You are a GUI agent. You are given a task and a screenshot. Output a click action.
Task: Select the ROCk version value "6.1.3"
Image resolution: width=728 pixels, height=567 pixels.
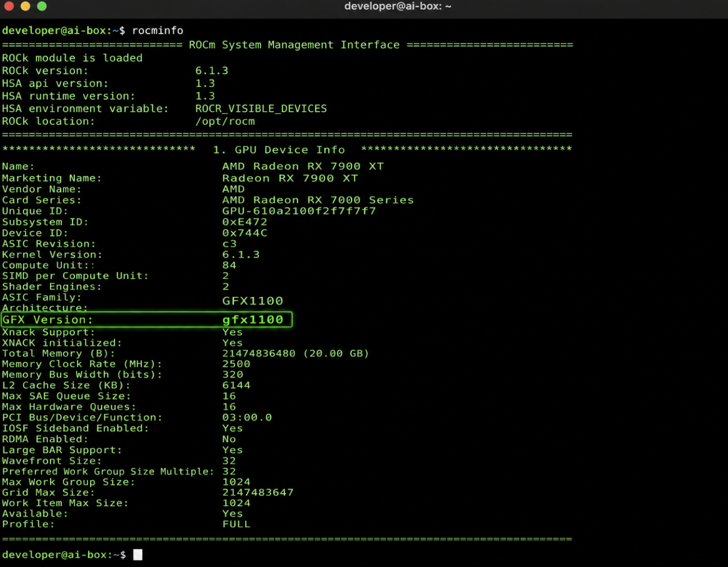tap(212, 70)
